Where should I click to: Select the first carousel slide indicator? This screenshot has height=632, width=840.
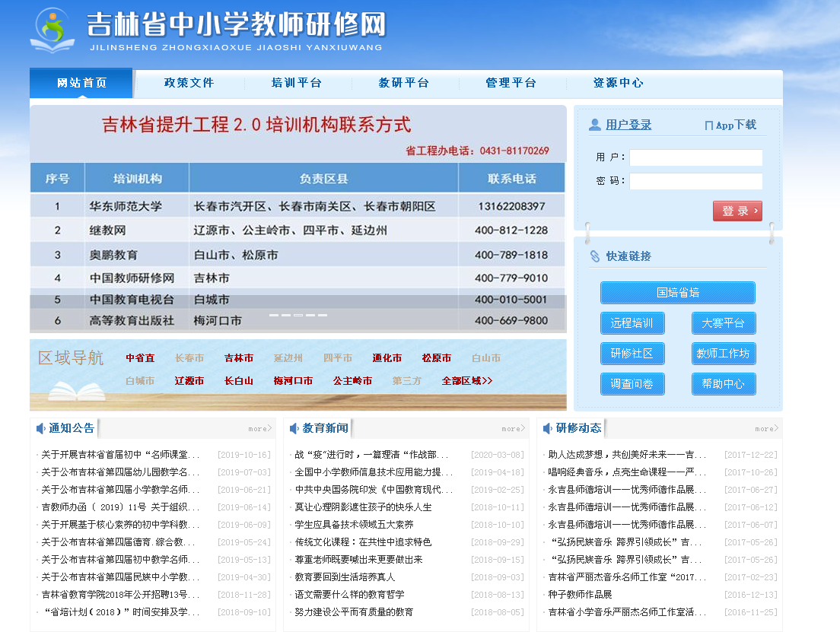pos(274,315)
